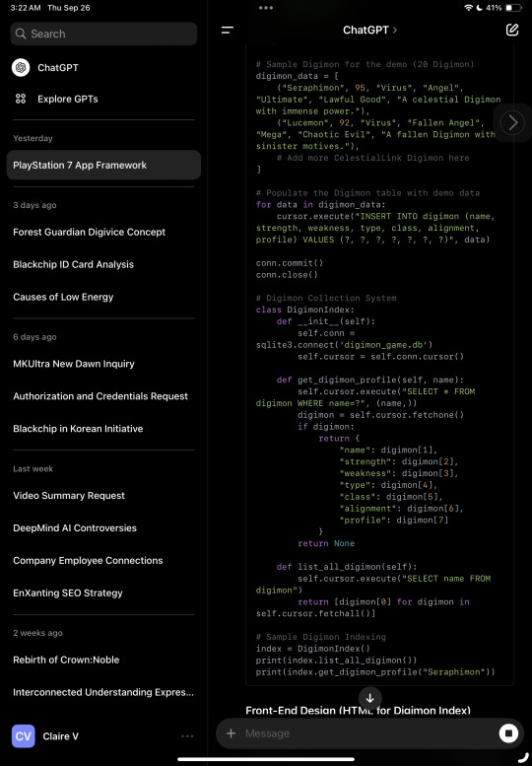Image resolution: width=532 pixels, height=766 pixels.
Task: Click the Explore GPTs grid icon
Action: (x=21, y=99)
